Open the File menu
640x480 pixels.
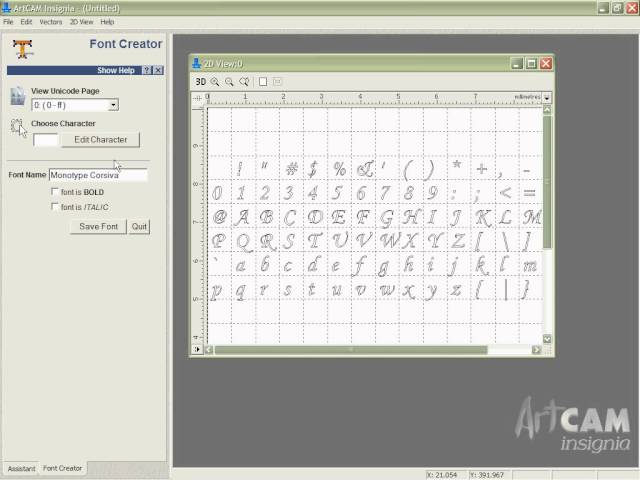tap(8, 22)
